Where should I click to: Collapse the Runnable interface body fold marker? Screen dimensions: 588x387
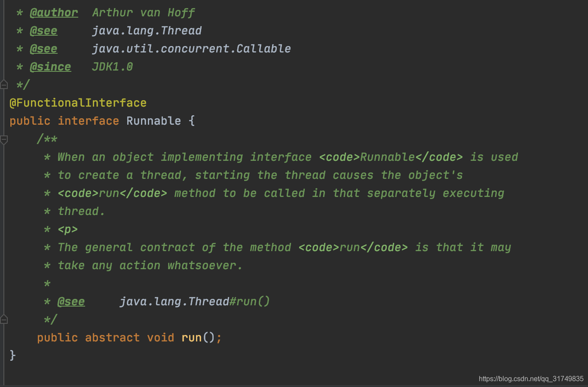4,139
